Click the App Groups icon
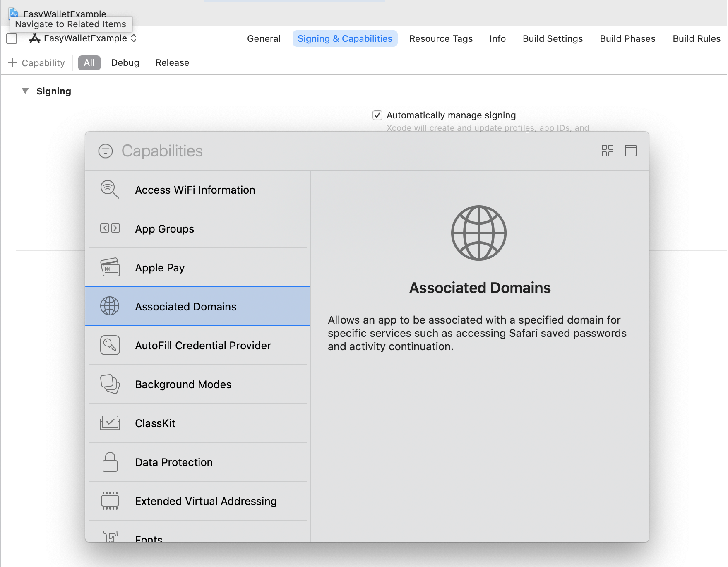 coord(110,228)
